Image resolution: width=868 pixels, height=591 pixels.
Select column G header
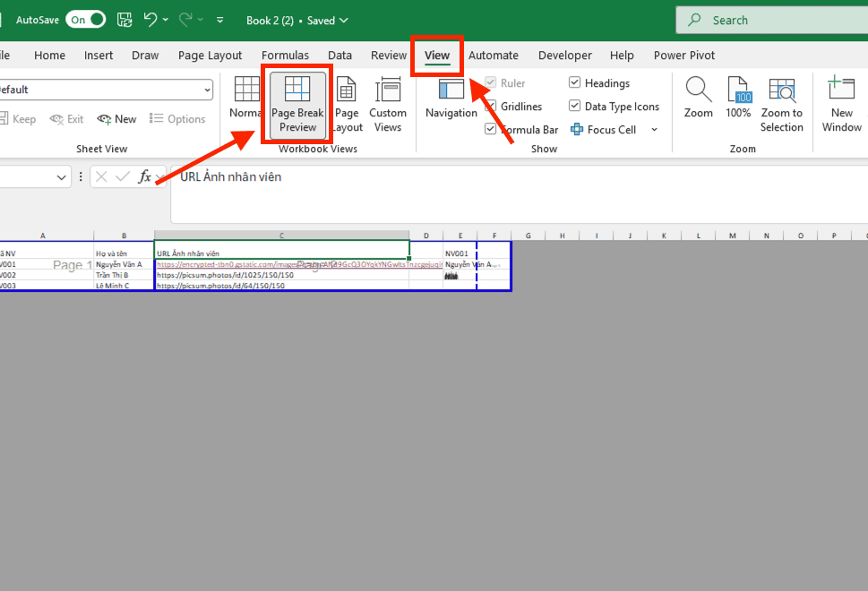529,236
